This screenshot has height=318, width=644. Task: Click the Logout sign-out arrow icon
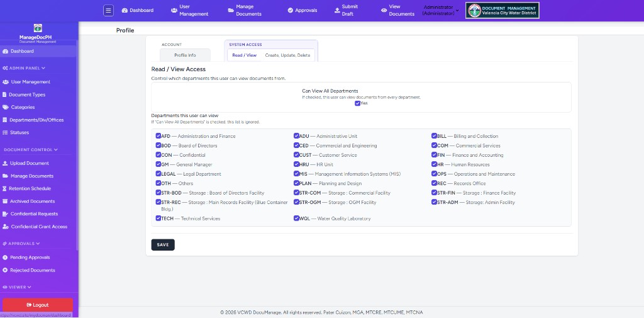[29, 305]
